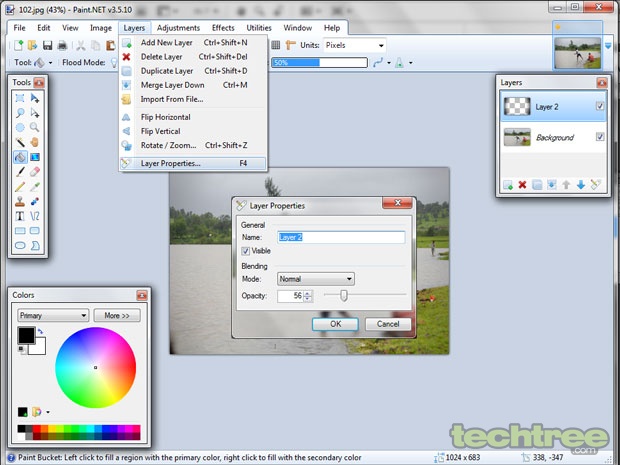Select the Eraser tool
620x465 pixels.
coord(35,172)
